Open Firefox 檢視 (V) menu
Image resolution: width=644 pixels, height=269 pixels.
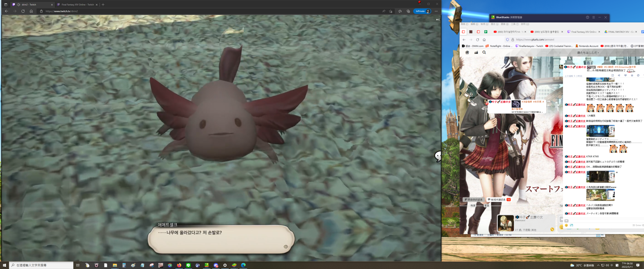pyautogui.click(x=485, y=24)
